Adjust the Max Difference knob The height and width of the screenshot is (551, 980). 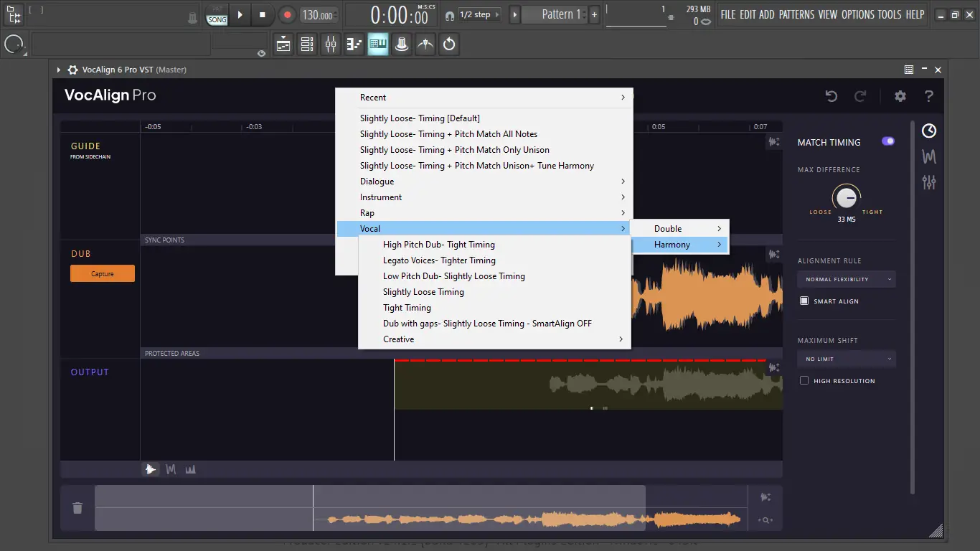tap(847, 197)
